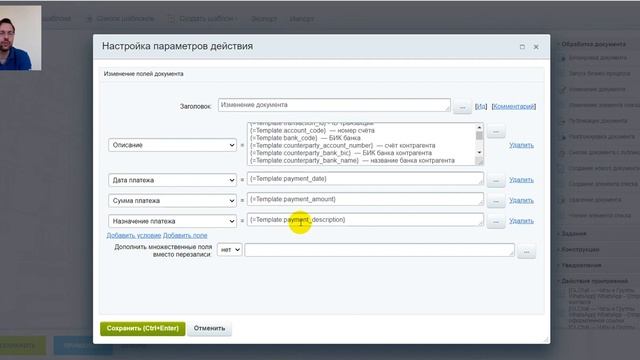Click description scrollbar down arrow
The width and height of the screenshot is (640, 360).
[480, 152]
